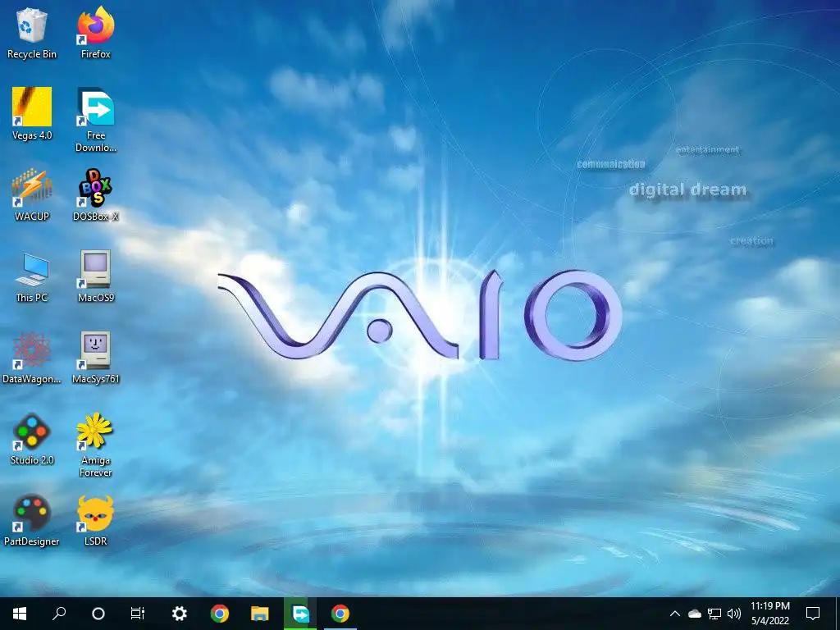Select the Firefox desktop shortcut
Viewport: 840px width, 630px height.
click(x=96, y=33)
